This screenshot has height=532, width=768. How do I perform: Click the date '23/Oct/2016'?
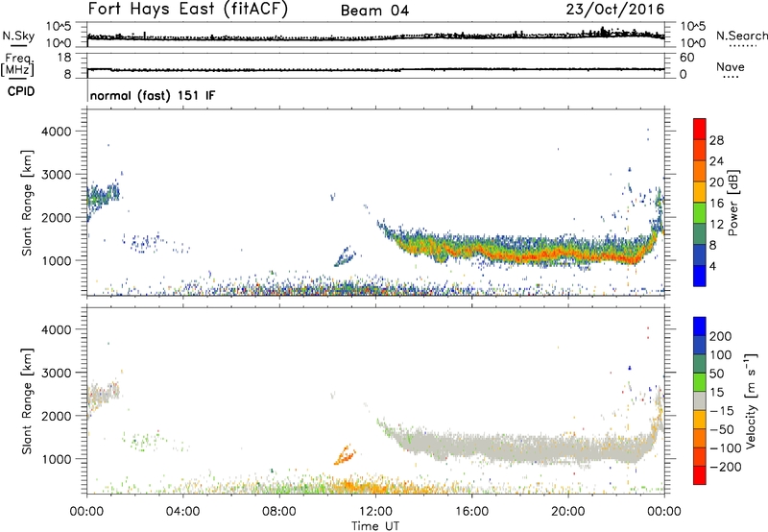coord(615,10)
